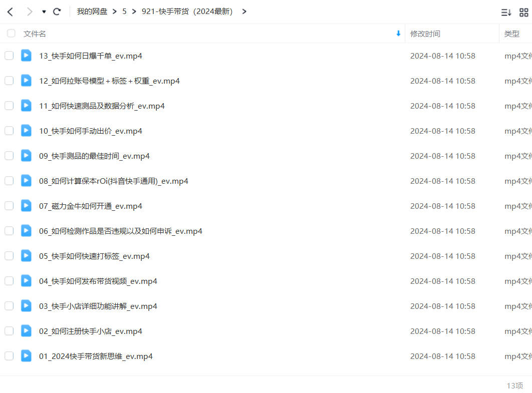Click the video icon of 11_如何快速测品及数据分析 file
Image resolution: width=532 pixels, height=393 pixels.
[x=26, y=106]
